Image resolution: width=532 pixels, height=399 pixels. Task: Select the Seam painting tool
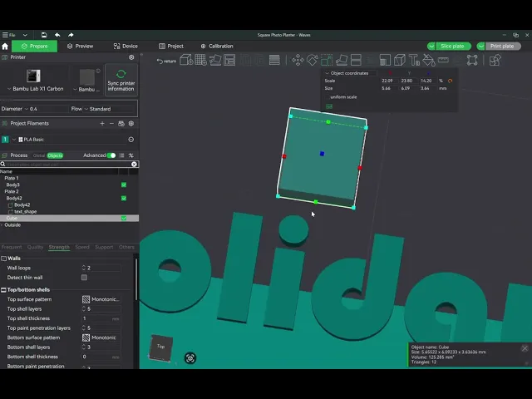point(400,60)
